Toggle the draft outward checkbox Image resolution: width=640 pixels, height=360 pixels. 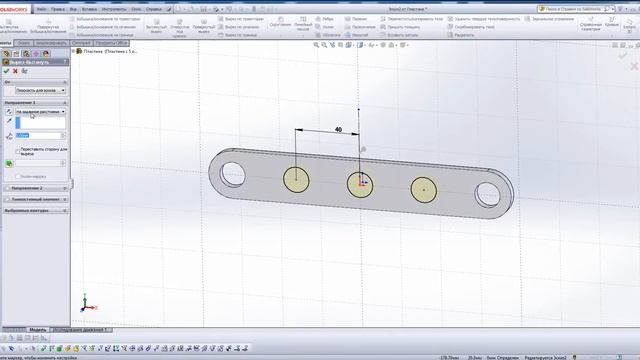18,177
